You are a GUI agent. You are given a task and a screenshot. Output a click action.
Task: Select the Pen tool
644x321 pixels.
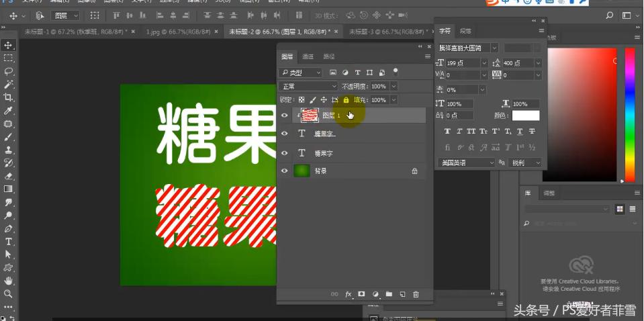click(x=8, y=228)
